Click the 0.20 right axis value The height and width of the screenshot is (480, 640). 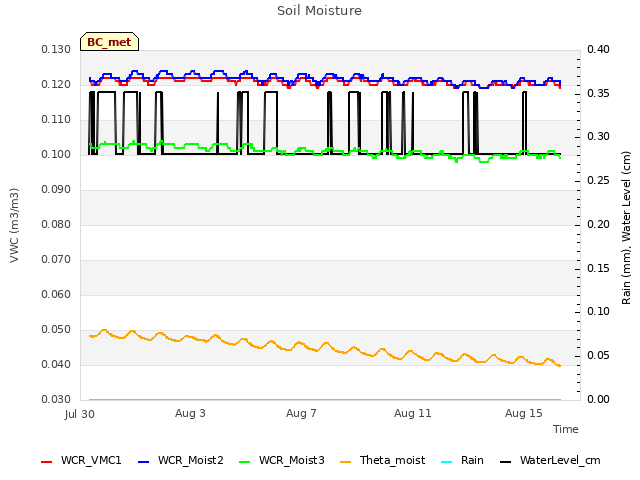point(598,224)
